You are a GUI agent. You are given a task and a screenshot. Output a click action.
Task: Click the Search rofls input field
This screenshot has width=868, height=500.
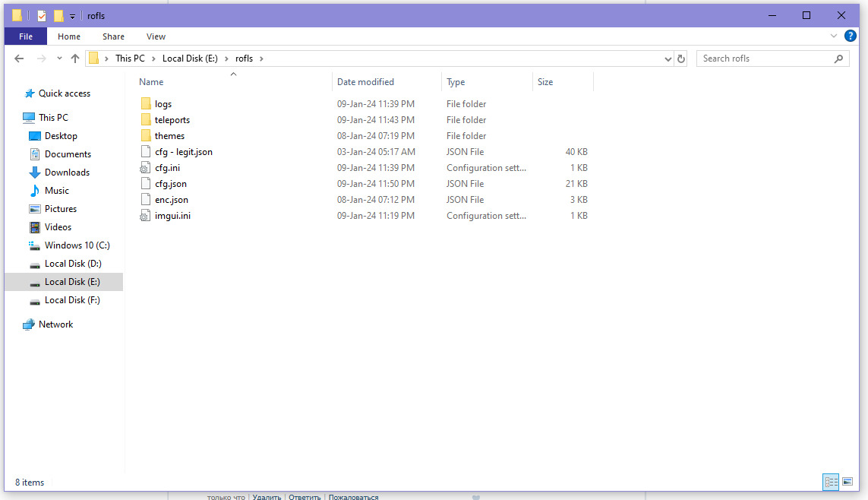point(766,59)
